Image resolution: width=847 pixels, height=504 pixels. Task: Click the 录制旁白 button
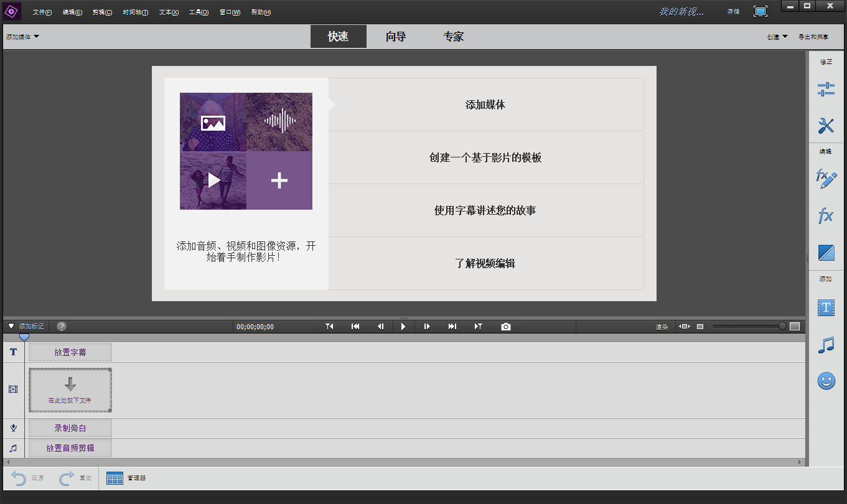(70, 428)
